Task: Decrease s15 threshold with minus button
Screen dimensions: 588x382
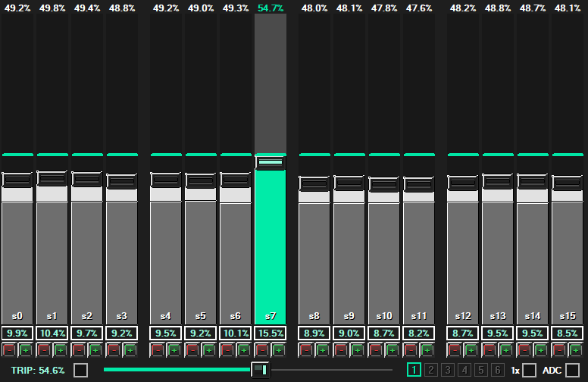Action: 559,350
